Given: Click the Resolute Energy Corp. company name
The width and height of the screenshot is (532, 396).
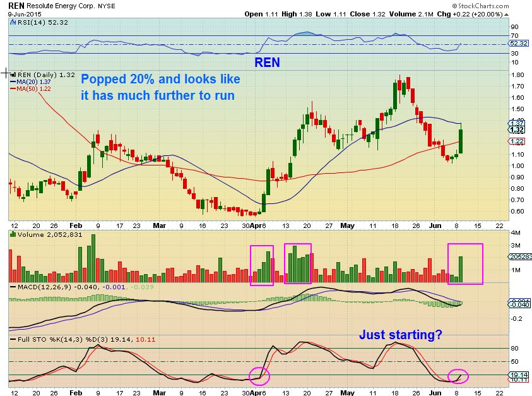Looking at the screenshot, I should (x=61, y=6).
